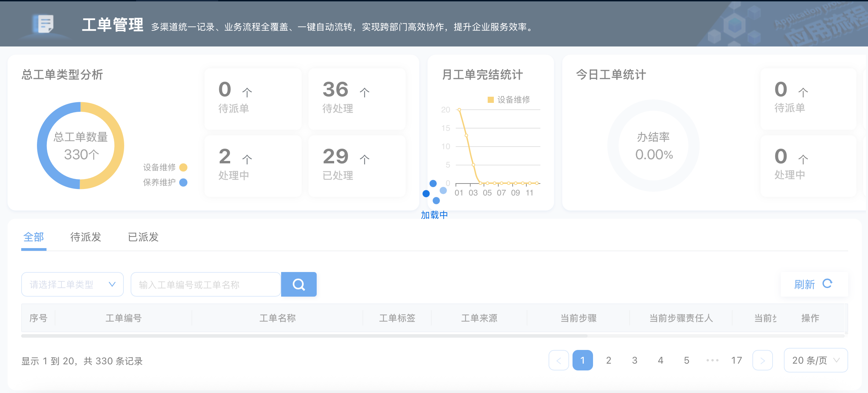868x393 pixels.
Task: Open the 20 条/页 page size dropdown
Action: coord(816,360)
